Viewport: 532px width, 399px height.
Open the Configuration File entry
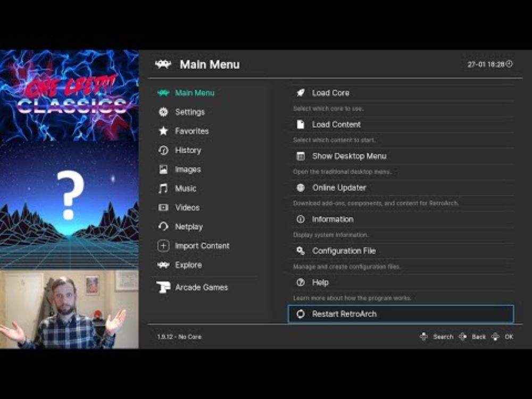(401, 251)
